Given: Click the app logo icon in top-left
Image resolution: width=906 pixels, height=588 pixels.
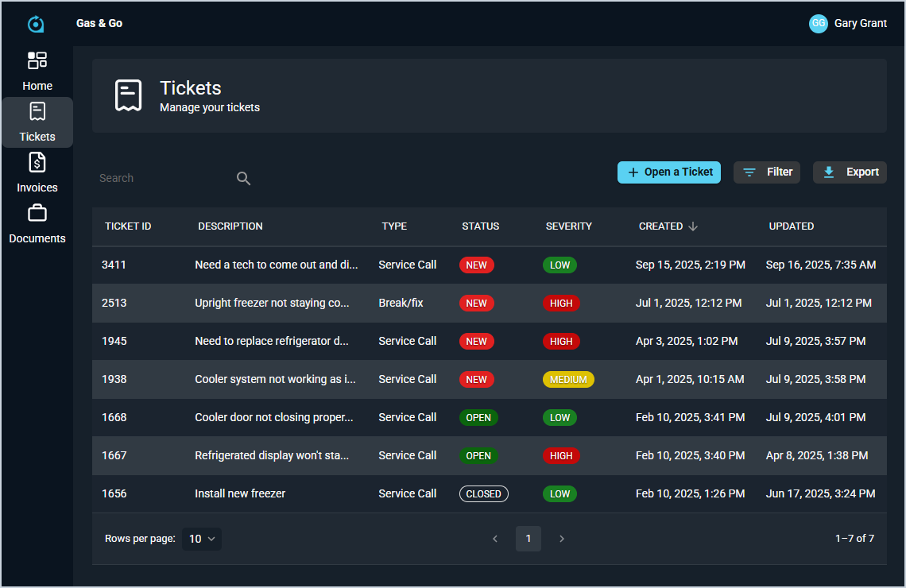Looking at the screenshot, I should 36,24.
